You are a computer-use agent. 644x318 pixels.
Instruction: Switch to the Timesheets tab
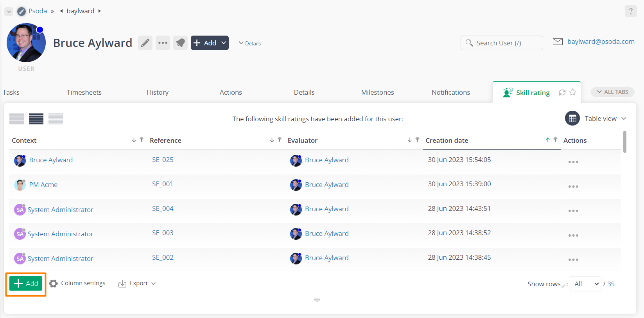84,92
